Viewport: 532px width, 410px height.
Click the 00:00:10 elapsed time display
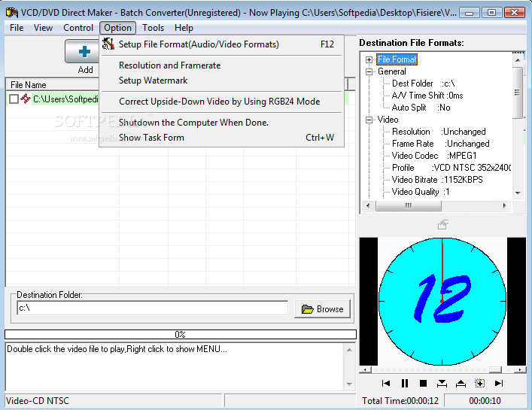click(x=485, y=401)
